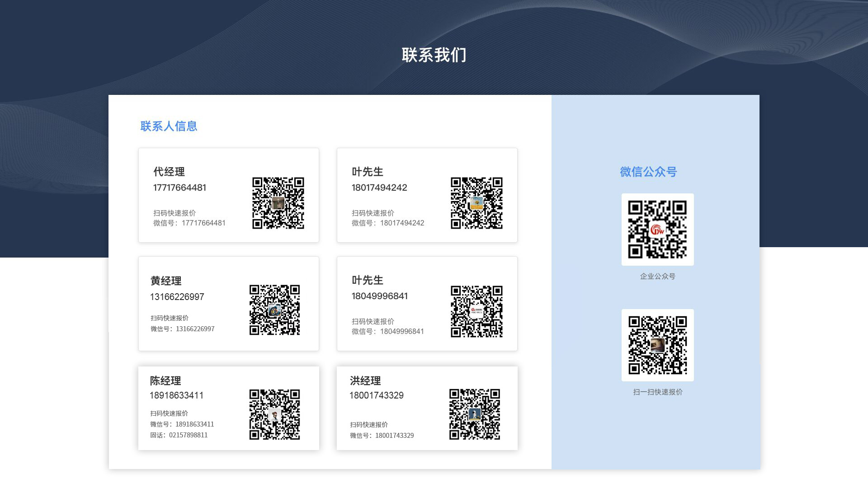This screenshot has height=488, width=868.
Task: Click 微信号：18001743329 text
Action: click(x=382, y=436)
